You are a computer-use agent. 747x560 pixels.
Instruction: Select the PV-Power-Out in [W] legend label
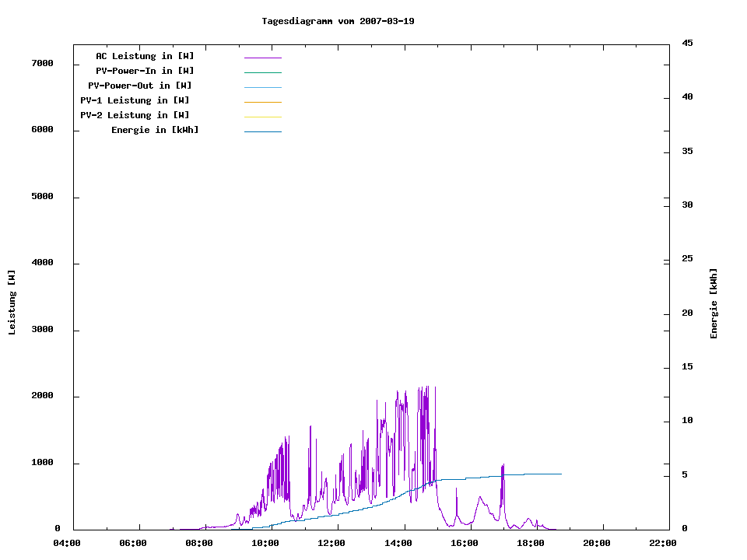coord(140,86)
